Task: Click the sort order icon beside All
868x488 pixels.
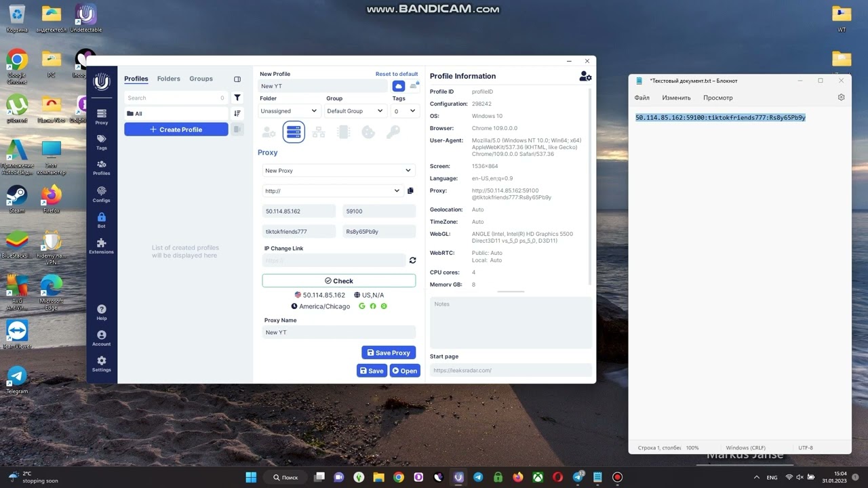Action: click(237, 113)
